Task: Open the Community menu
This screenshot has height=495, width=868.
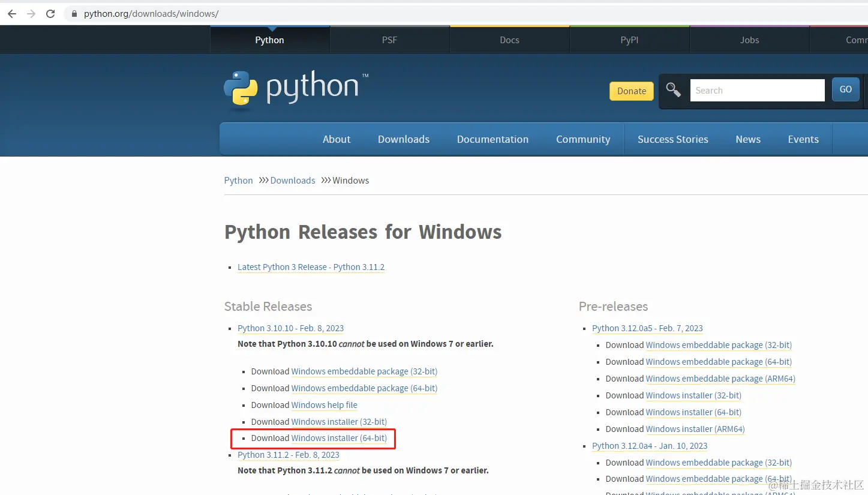Action: [x=583, y=139]
